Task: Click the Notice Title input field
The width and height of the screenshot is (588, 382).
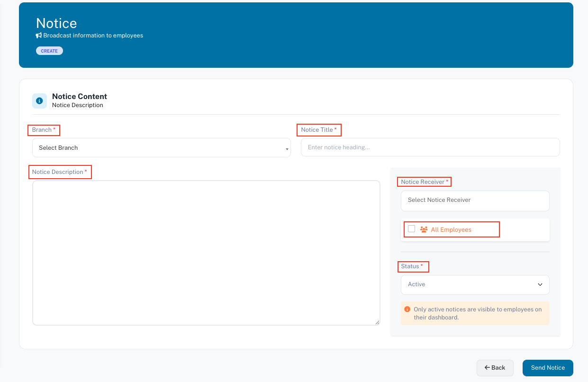Action: pos(430,147)
